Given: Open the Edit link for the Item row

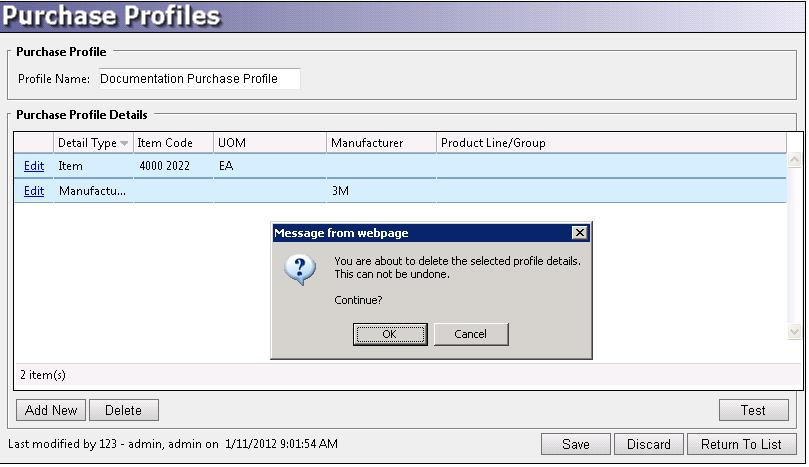Looking at the screenshot, I should pyautogui.click(x=34, y=166).
